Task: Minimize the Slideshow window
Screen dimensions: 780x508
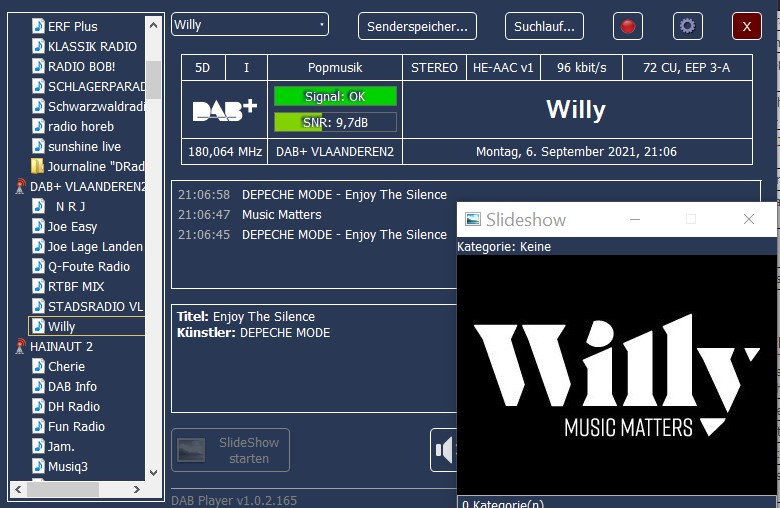Action: pyautogui.click(x=635, y=219)
